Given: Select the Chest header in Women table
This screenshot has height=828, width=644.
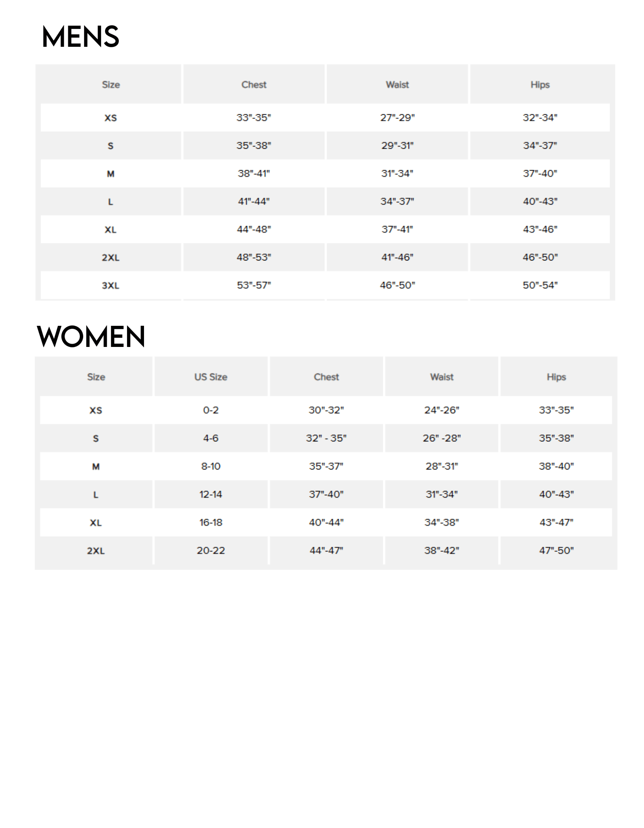Looking at the screenshot, I should [x=326, y=377].
